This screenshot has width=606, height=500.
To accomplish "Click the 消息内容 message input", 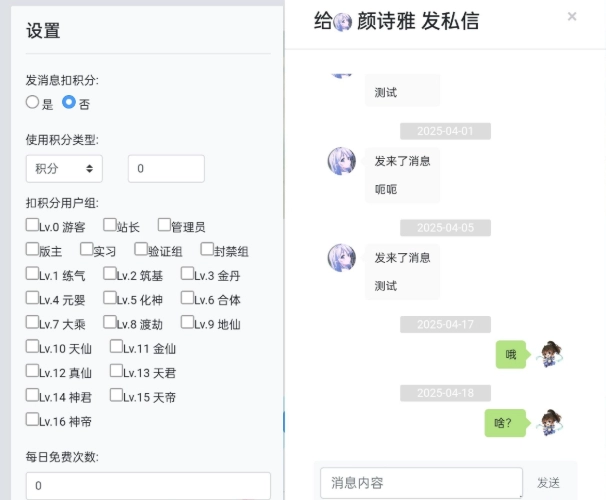I will point(421,483).
